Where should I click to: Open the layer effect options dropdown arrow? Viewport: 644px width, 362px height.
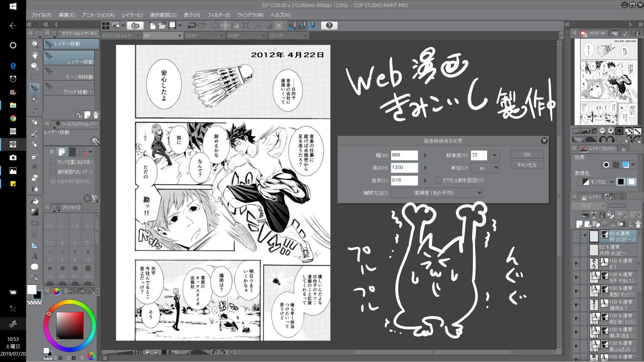pos(633,165)
